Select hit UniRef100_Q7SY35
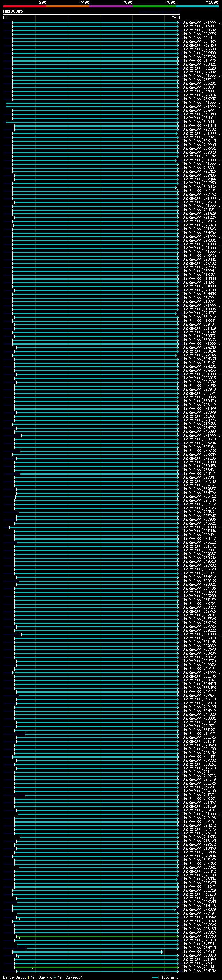Image resolution: width=222 pixels, height=980 pixels. (199, 256)
